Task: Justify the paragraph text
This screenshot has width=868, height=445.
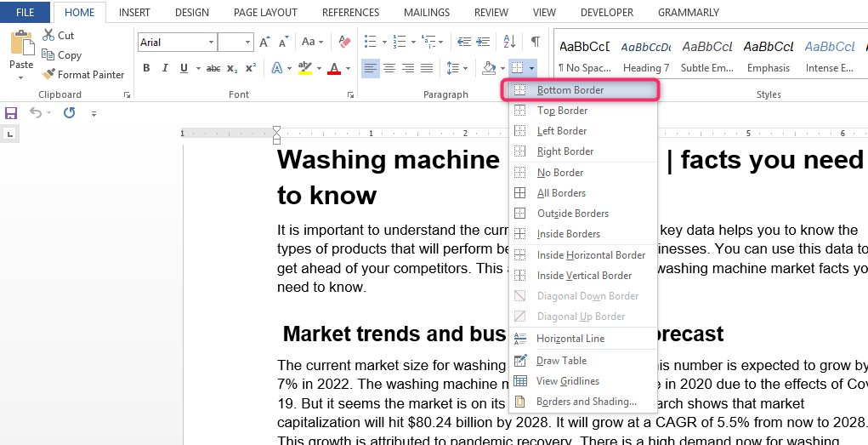Action: pos(427,68)
